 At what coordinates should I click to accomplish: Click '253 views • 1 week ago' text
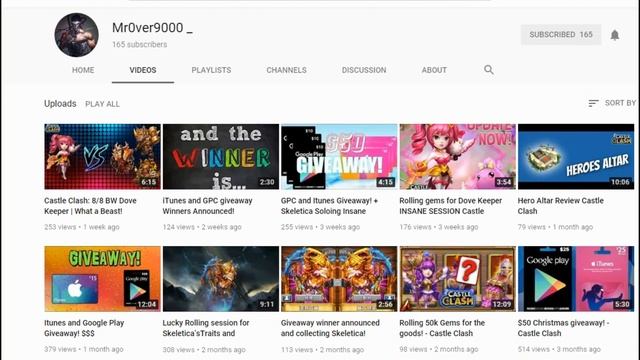point(82,227)
